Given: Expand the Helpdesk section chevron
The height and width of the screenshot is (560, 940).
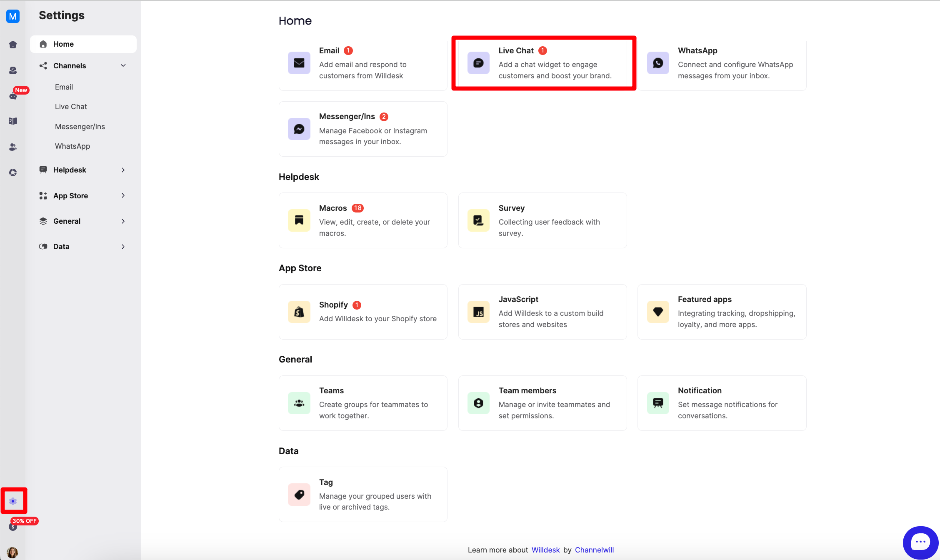Looking at the screenshot, I should click(123, 170).
